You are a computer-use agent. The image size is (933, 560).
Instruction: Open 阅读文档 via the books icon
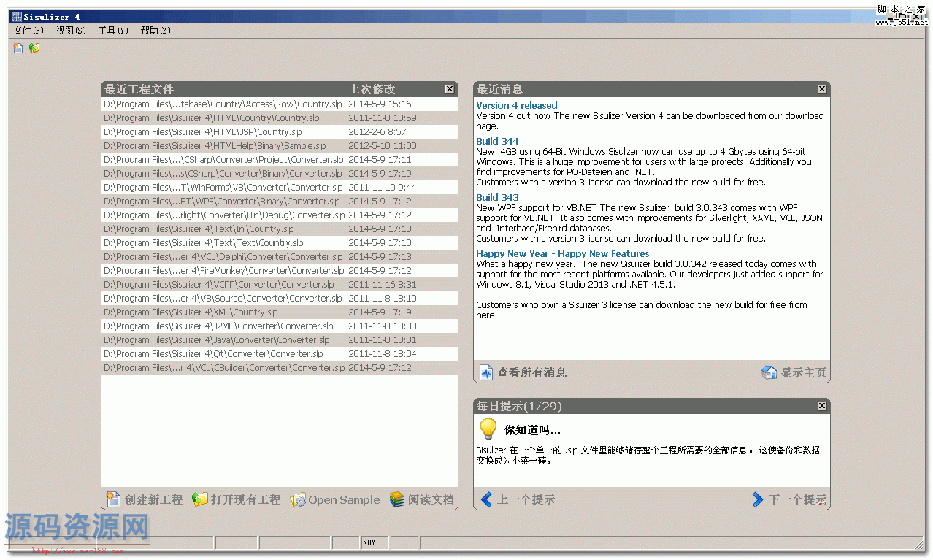pyautogui.click(x=396, y=499)
